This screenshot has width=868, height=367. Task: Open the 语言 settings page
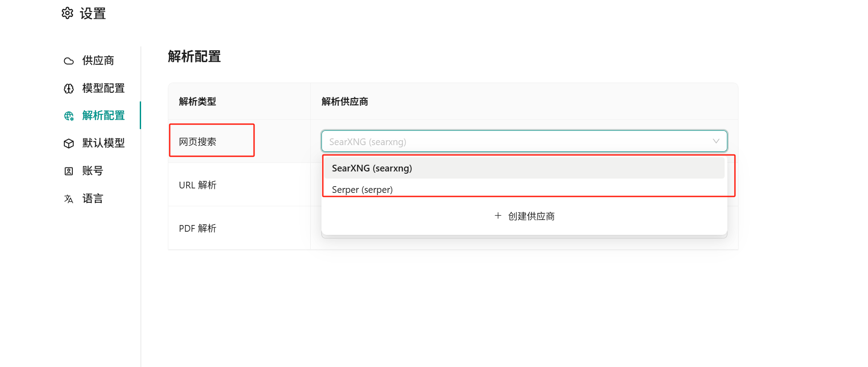click(x=92, y=199)
